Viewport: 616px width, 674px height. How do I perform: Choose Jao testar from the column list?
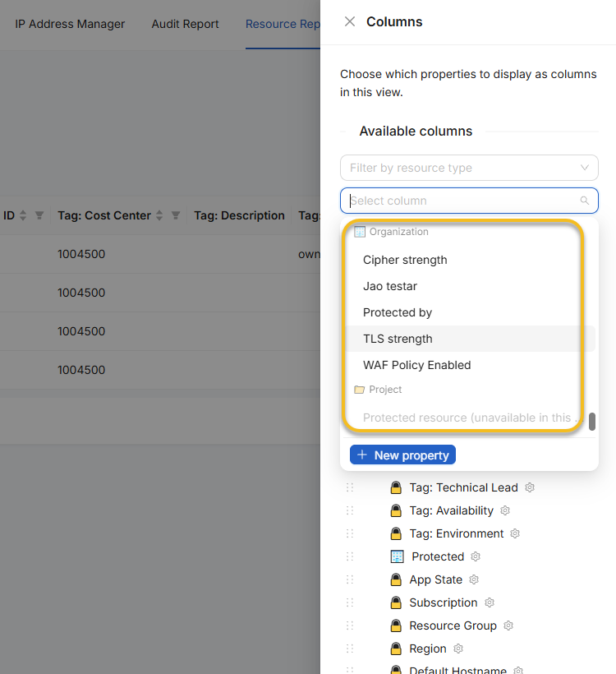471,286
